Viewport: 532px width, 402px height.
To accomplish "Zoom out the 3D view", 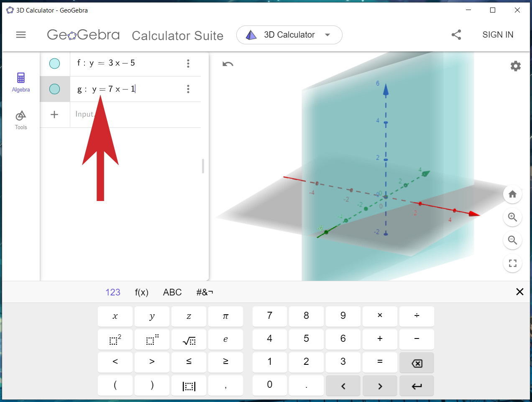I will coord(512,240).
